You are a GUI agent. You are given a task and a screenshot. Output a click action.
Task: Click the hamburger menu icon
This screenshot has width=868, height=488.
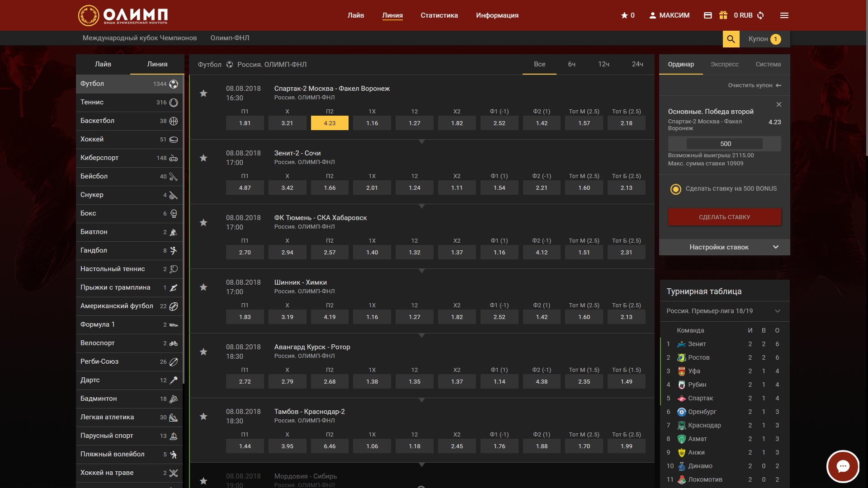click(784, 15)
